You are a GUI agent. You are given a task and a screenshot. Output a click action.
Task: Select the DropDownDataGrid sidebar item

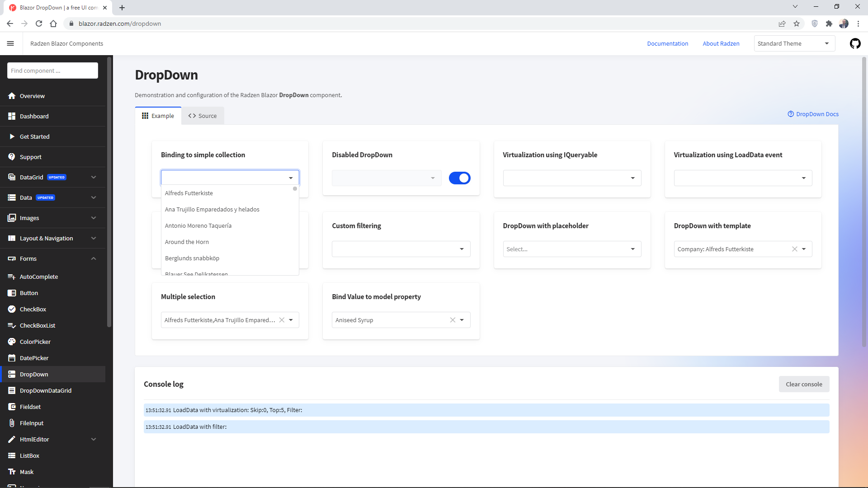pos(45,390)
